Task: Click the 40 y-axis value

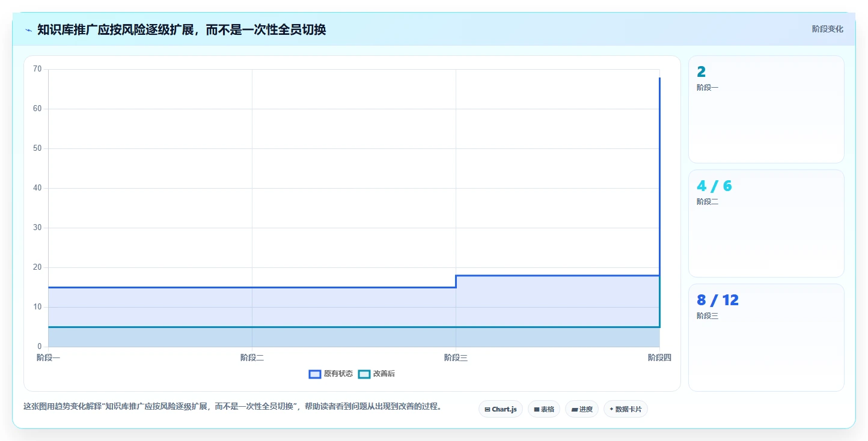Action: tap(37, 188)
